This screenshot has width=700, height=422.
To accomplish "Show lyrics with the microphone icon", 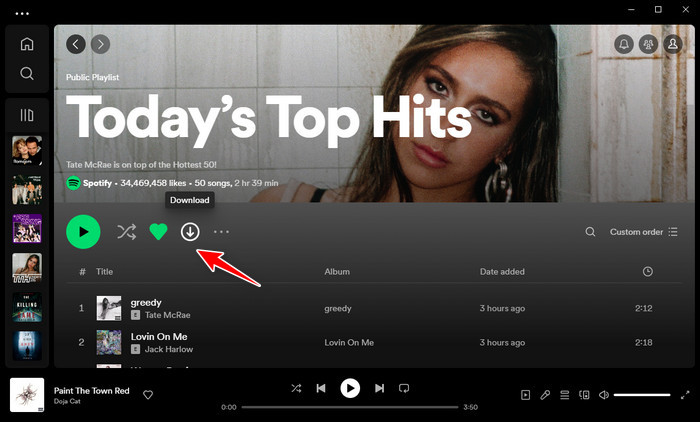I will click(x=545, y=395).
